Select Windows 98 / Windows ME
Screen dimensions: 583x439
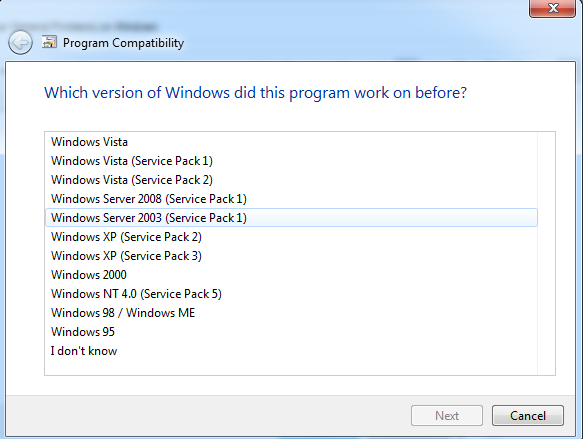(x=291, y=313)
